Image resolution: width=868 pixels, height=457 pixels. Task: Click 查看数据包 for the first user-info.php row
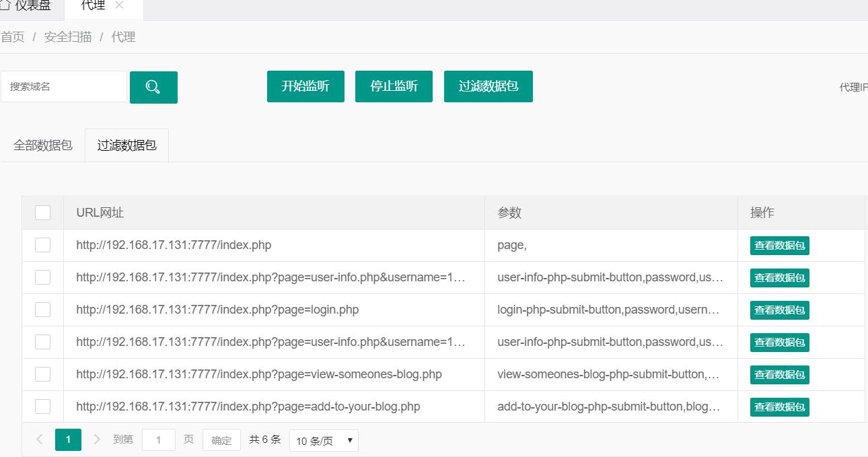(779, 278)
